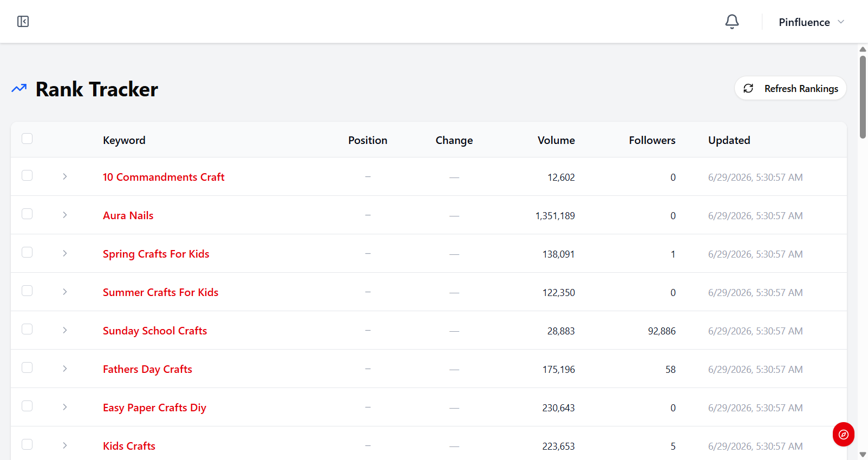Toggle the select-all header checkbox
This screenshot has height=460, width=868.
click(x=27, y=139)
